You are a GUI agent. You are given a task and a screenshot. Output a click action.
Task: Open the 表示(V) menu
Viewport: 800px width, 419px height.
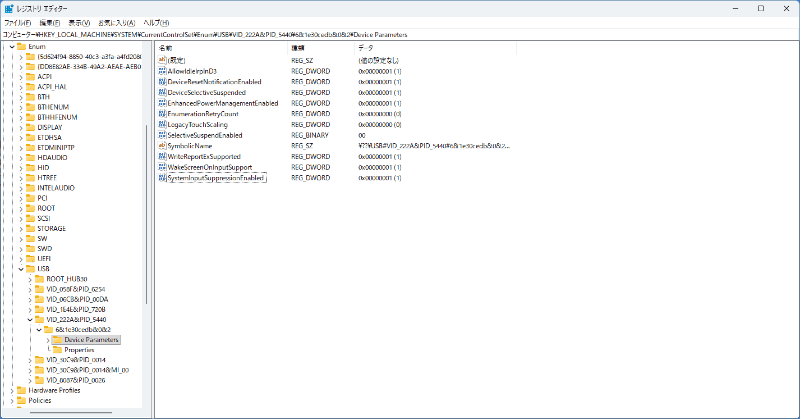click(79, 23)
